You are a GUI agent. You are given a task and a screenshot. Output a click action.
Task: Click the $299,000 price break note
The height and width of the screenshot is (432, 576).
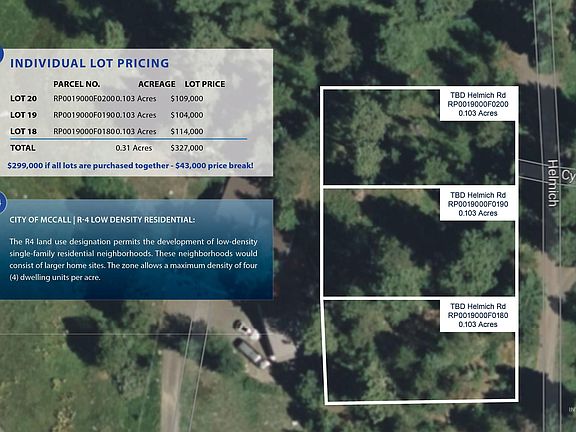tap(130, 166)
